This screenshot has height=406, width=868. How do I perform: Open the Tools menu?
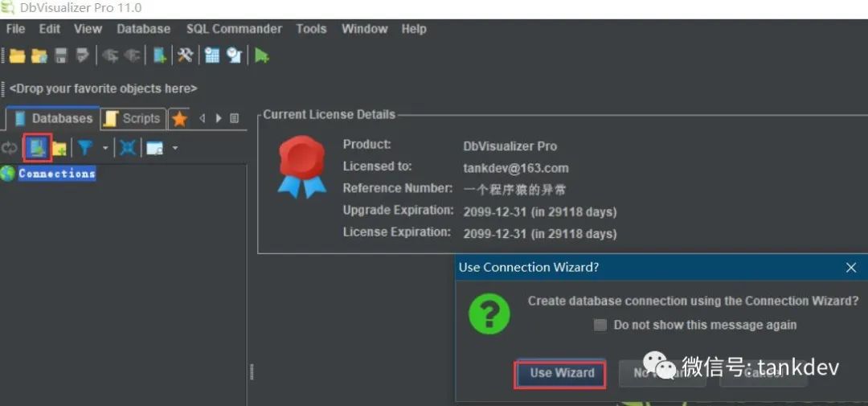coord(311,29)
